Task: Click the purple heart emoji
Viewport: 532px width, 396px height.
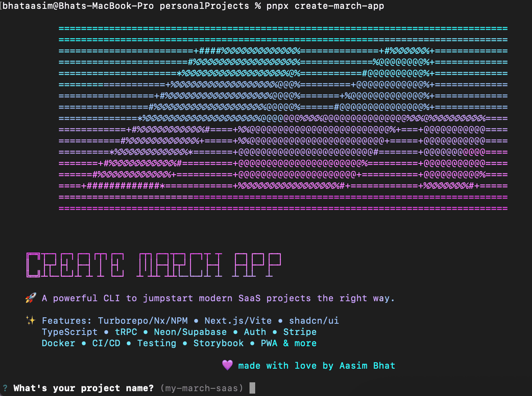Action: tap(227, 365)
